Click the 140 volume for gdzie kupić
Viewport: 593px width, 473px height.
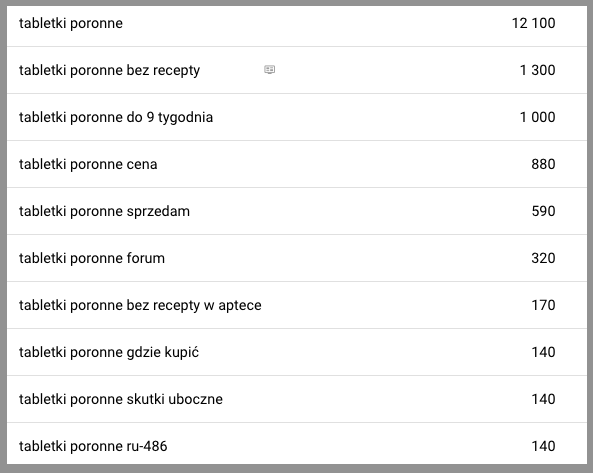coord(543,352)
